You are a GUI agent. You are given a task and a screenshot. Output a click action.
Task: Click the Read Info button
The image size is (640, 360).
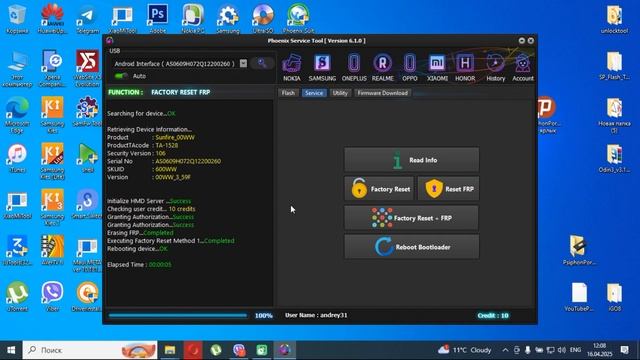click(x=411, y=160)
